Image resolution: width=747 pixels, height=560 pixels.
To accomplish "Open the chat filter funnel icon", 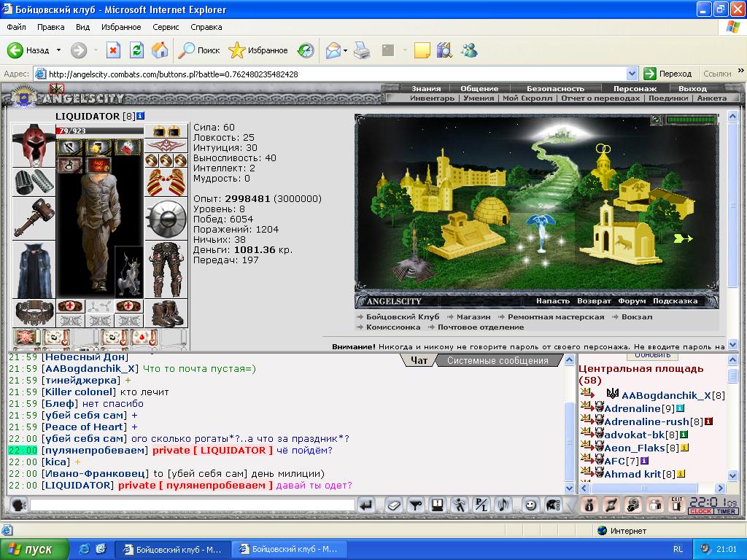I will 415,505.
